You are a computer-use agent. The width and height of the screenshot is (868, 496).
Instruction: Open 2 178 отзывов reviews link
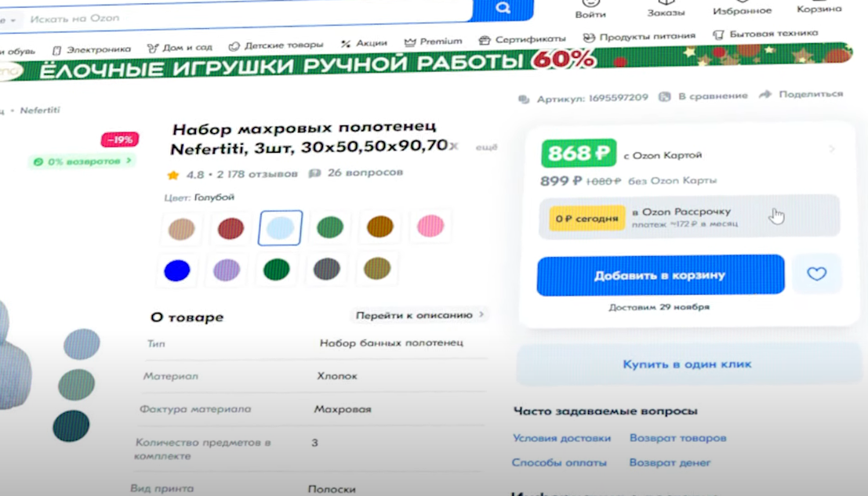257,174
